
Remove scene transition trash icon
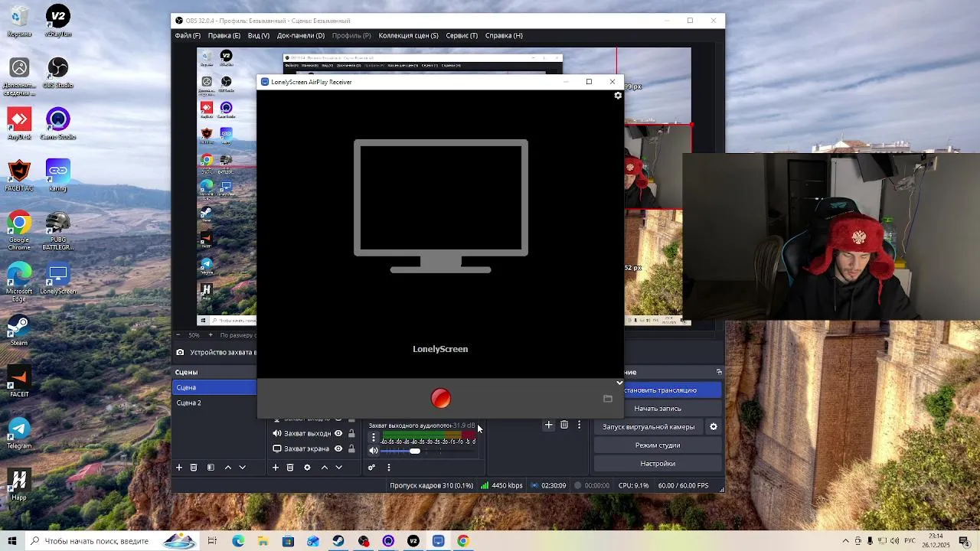564,425
